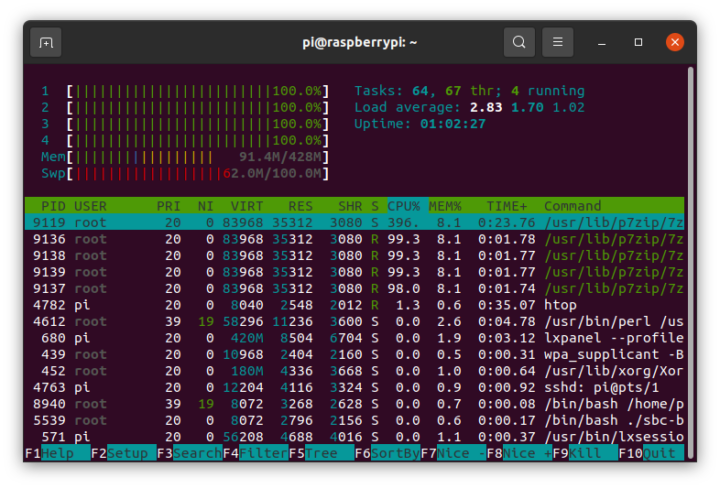Click the Tasks count line

click(469, 91)
